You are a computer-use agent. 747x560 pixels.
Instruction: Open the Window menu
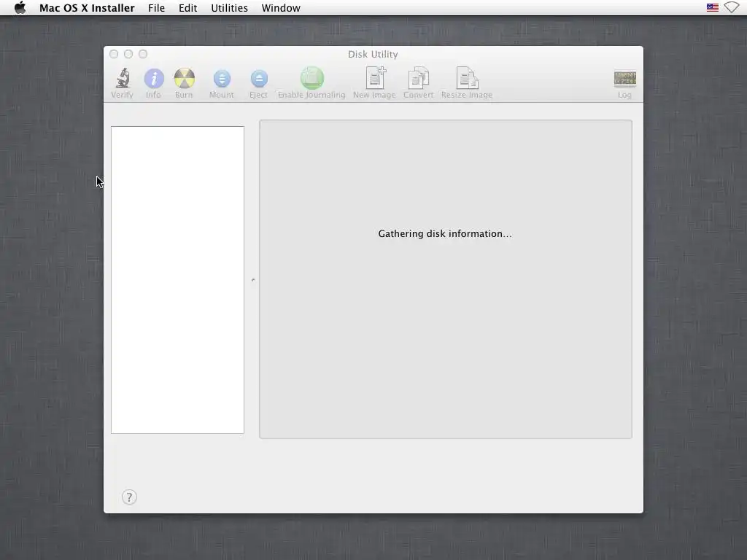click(x=281, y=8)
